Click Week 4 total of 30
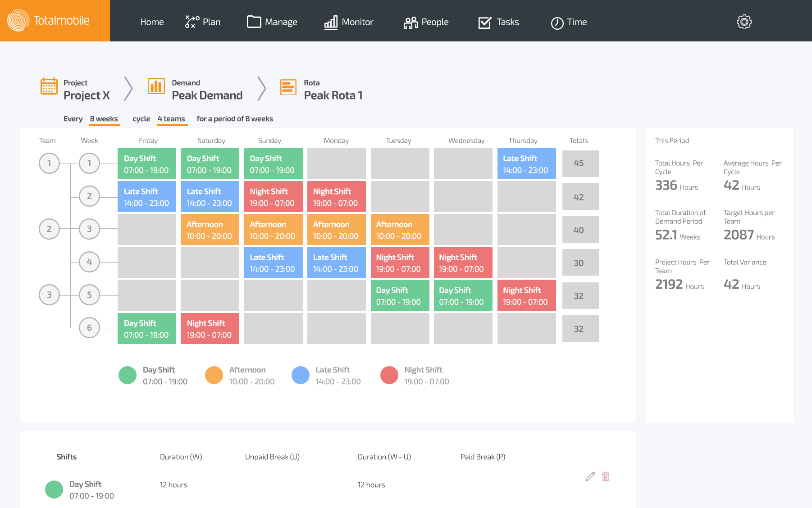This screenshot has height=508, width=812. pos(580,263)
